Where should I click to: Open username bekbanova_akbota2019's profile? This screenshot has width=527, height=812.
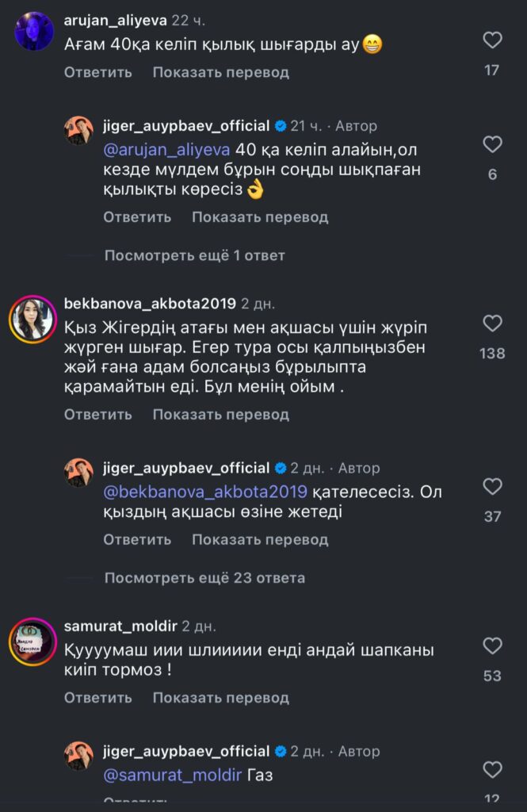tap(149, 303)
